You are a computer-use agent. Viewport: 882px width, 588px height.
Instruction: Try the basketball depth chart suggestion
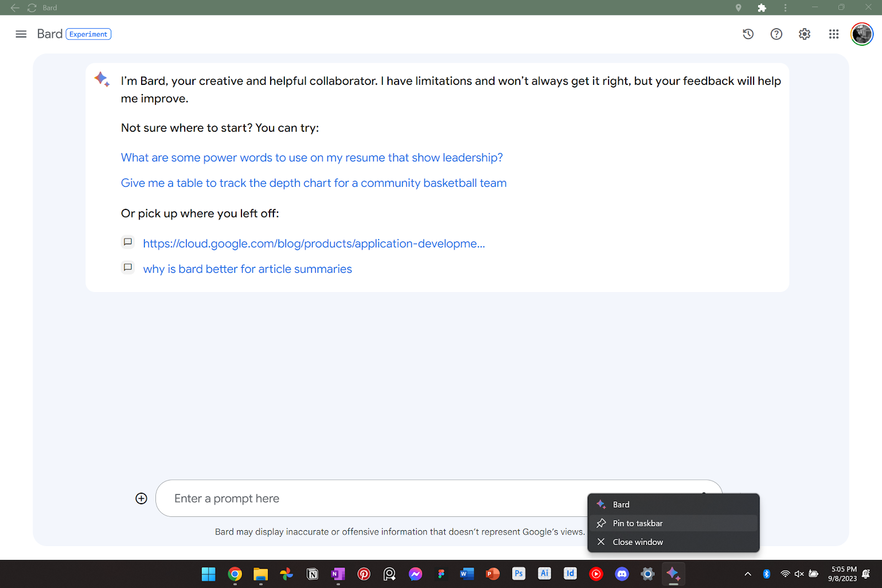click(314, 183)
